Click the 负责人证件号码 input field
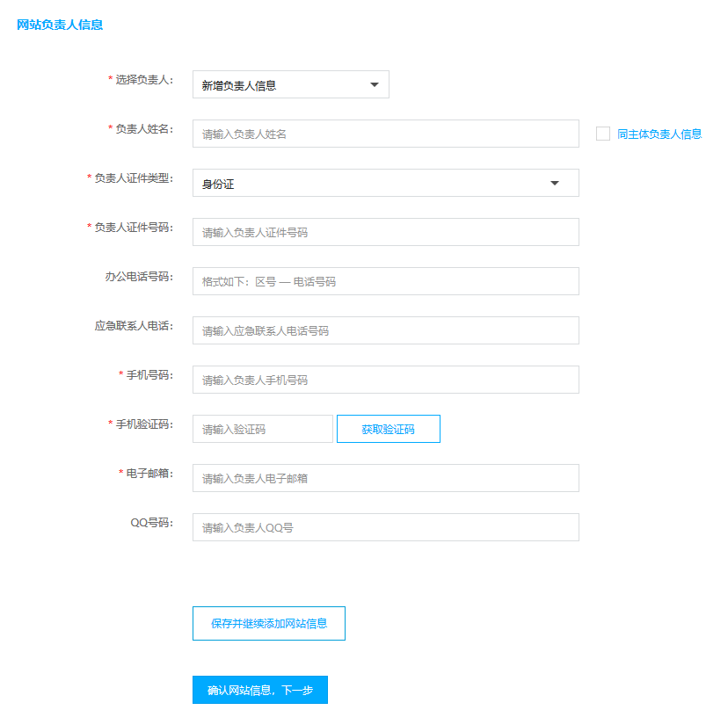The height and width of the screenshot is (710, 728). [384, 231]
